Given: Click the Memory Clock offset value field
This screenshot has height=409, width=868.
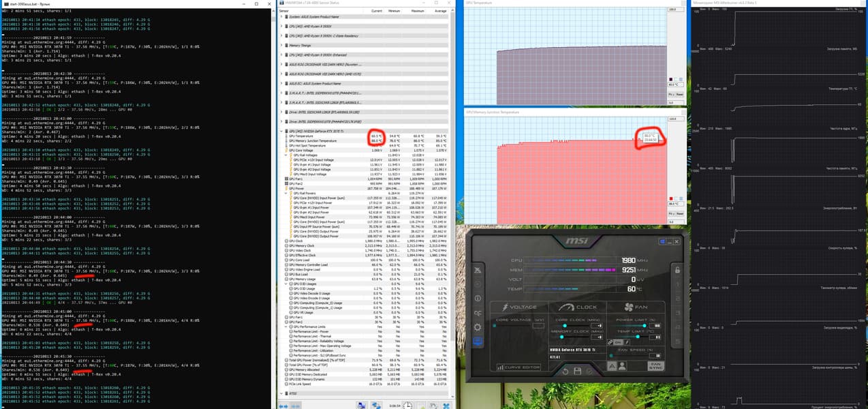Looking at the screenshot, I should pos(597,337).
